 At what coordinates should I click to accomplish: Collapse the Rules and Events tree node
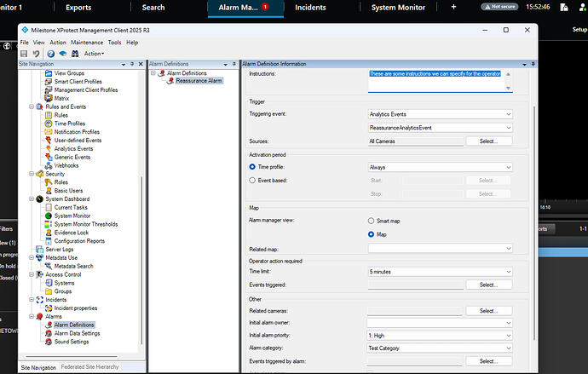click(32, 106)
